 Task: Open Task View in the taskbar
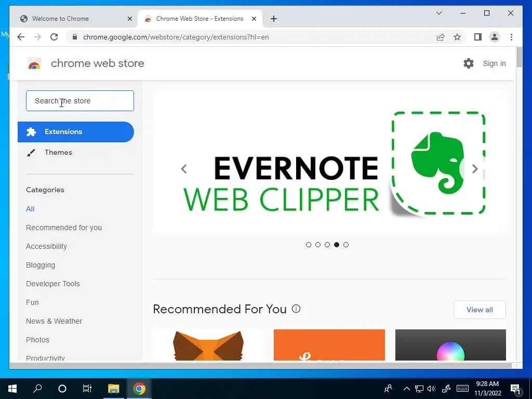[x=87, y=389]
